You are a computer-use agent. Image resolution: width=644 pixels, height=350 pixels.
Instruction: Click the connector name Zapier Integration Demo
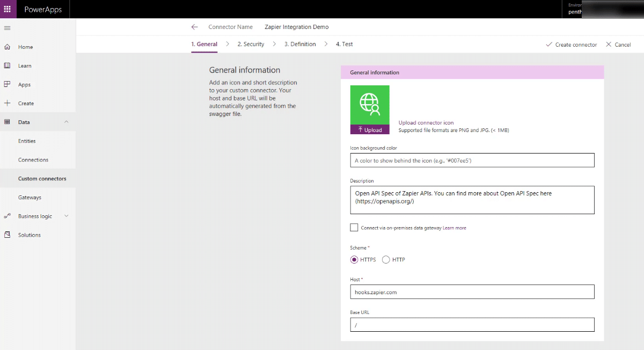click(297, 27)
